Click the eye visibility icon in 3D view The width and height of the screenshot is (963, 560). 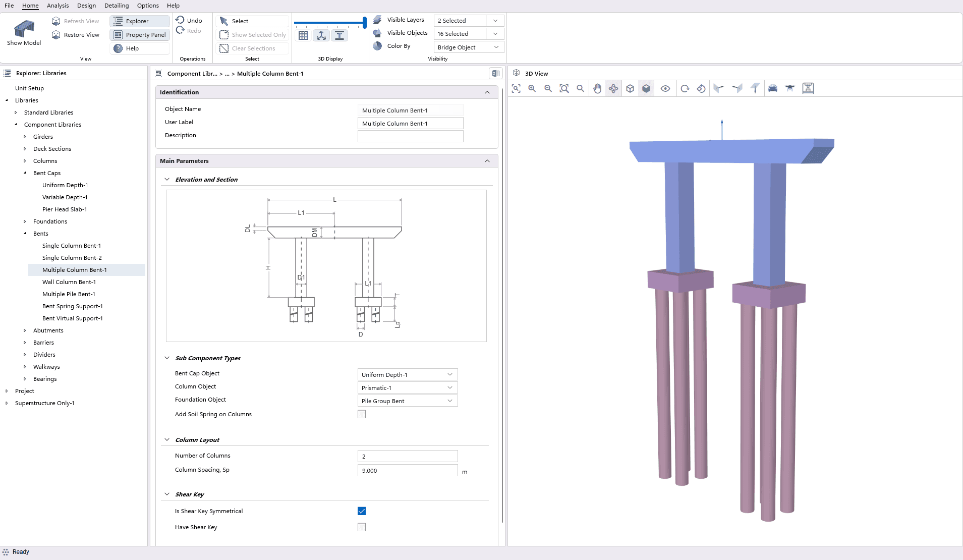665,89
